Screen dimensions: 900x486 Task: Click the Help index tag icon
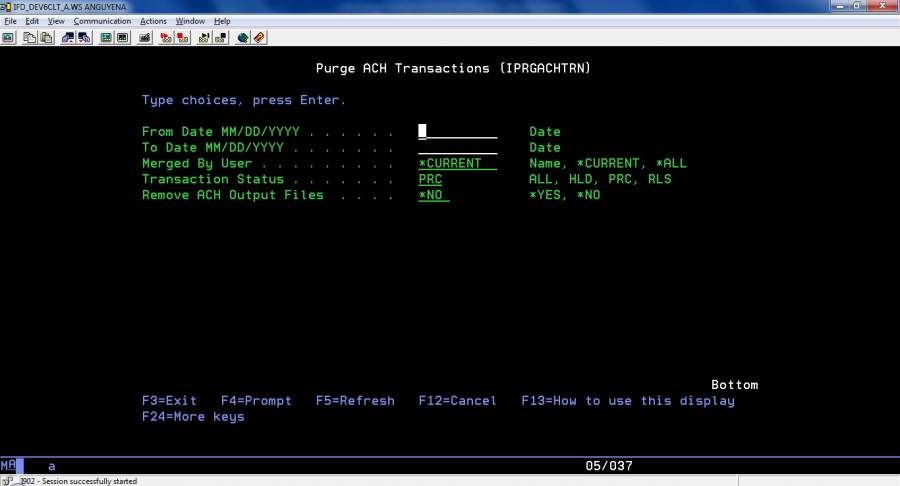(259, 38)
